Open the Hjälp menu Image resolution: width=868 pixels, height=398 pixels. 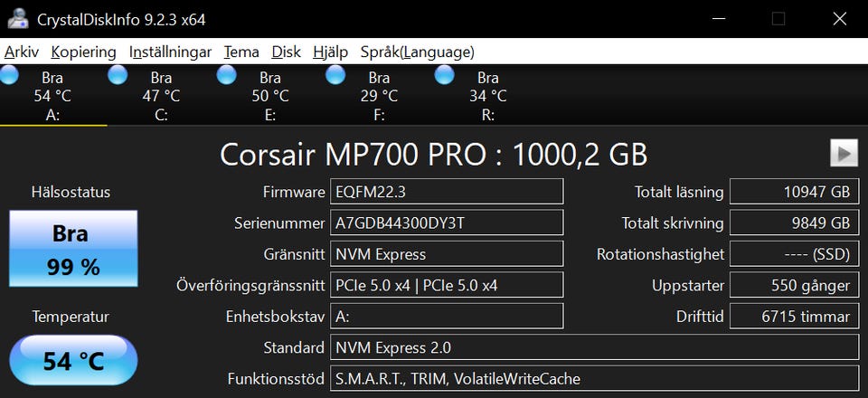[331, 52]
